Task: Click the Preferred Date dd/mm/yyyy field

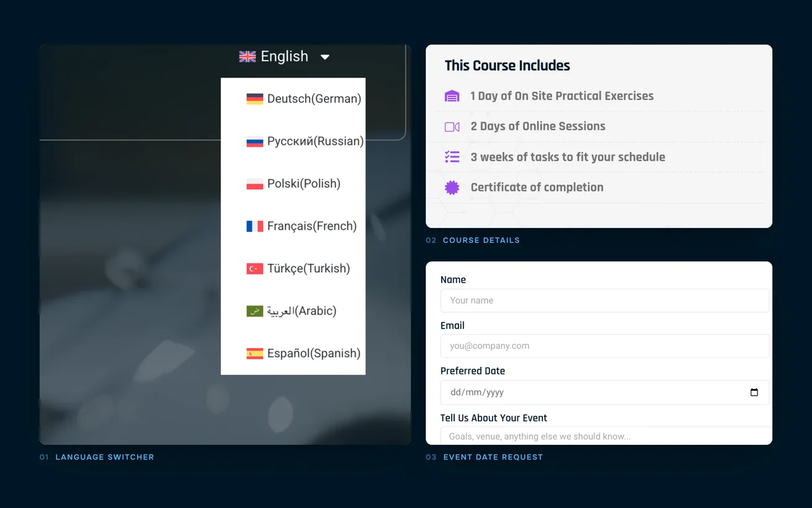Action: click(x=605, y=392)
